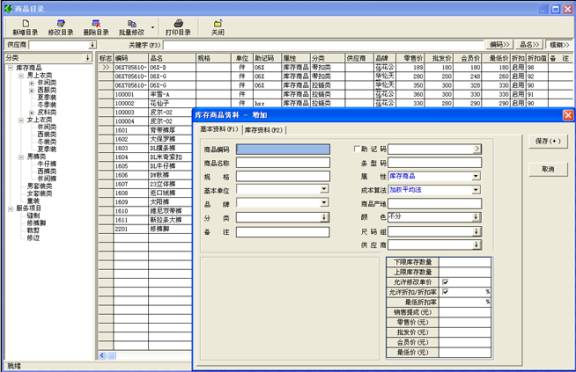Open the 基本单位 dropdown
The image size is (576, 372).
click(324, 189)
